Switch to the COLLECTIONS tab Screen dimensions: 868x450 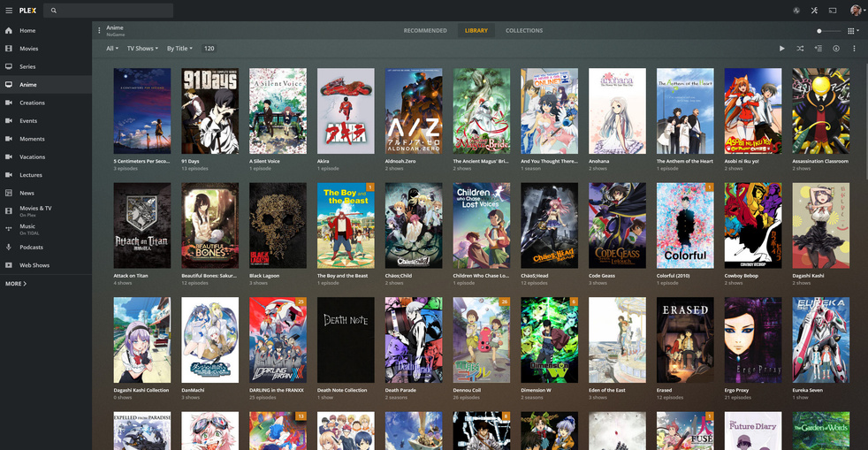click(523, 31)
